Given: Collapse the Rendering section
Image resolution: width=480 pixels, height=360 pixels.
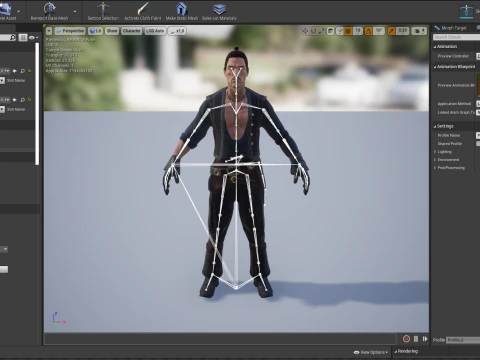Looking at the screenshot, I should [x=396, y=351].
